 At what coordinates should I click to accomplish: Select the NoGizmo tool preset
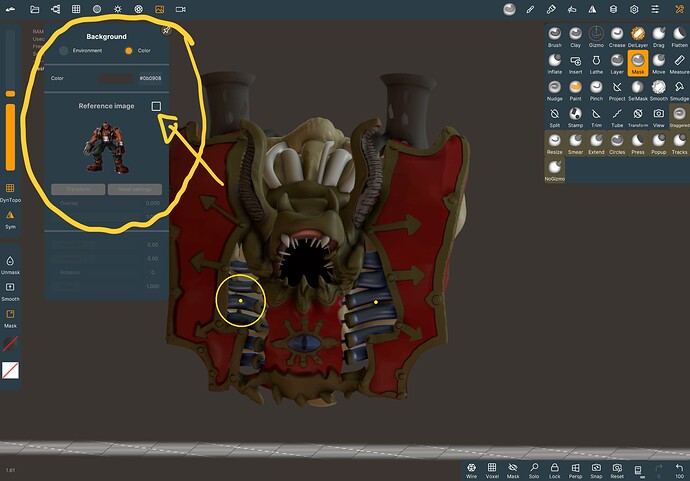click(x=554, y=171)
